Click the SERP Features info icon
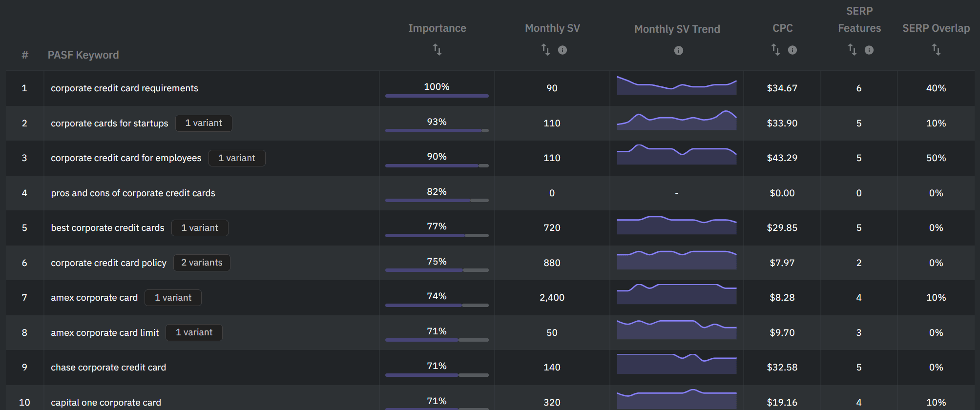This screenshot has height=410, width=980. 869,49
